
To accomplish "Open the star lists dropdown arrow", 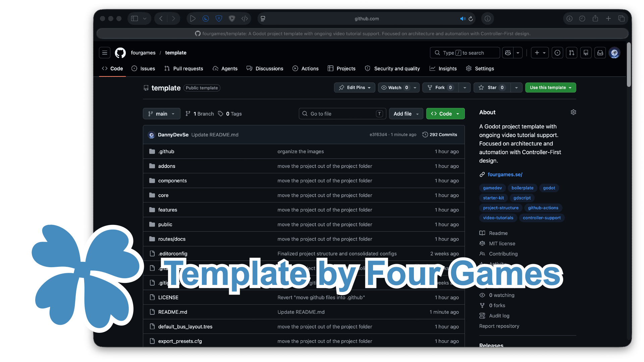I will click(x=517, y=88).
